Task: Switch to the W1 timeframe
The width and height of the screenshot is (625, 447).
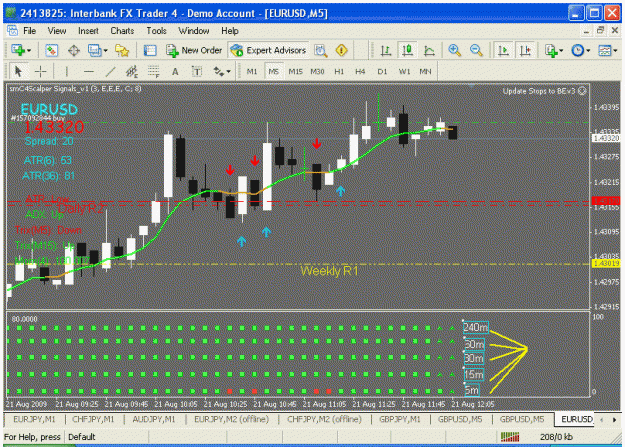Action: click(x=404, y=71)
